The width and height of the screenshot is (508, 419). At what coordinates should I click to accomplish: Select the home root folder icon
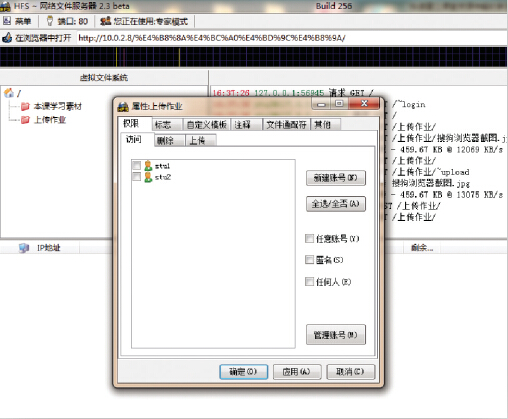coord(9,93)
